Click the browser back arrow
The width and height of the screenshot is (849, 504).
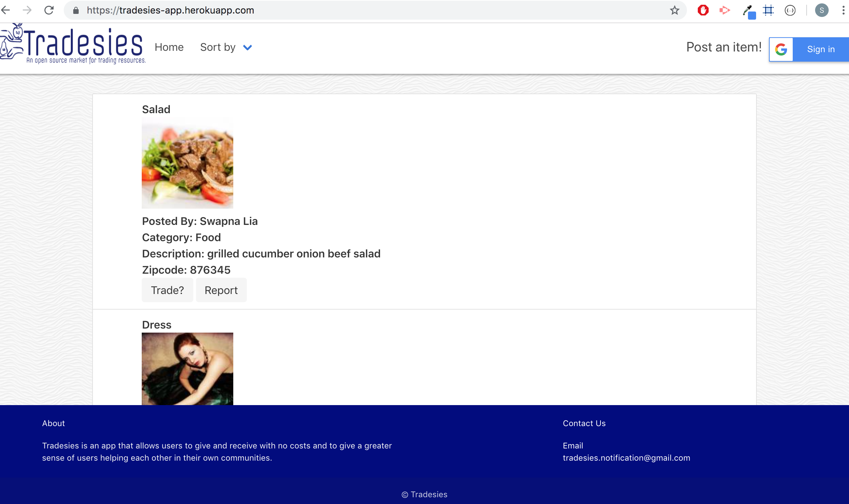[x=6, y=10]
